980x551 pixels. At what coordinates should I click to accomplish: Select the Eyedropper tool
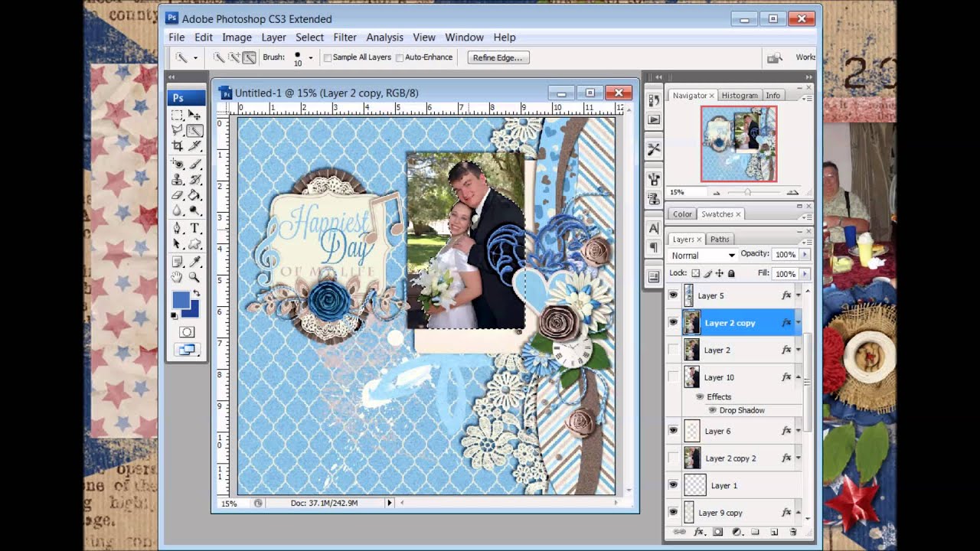pos(194,262)
